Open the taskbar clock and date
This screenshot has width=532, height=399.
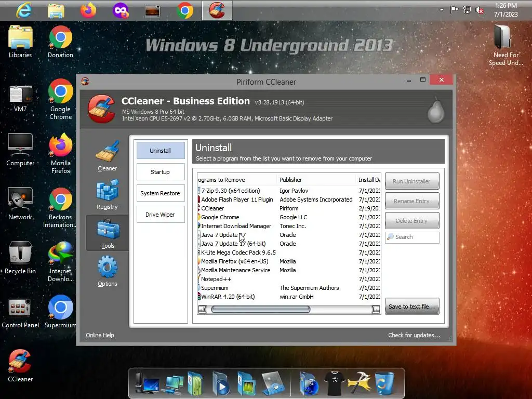[506, 10]
